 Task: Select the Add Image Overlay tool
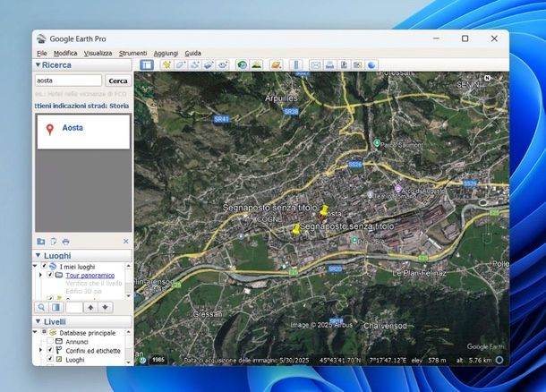click(209, 64)
